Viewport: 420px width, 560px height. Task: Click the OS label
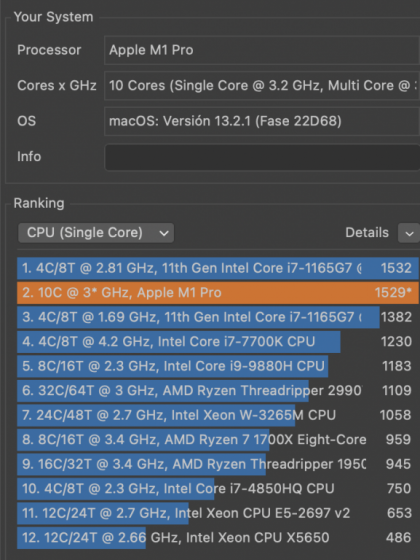[26, 121]
